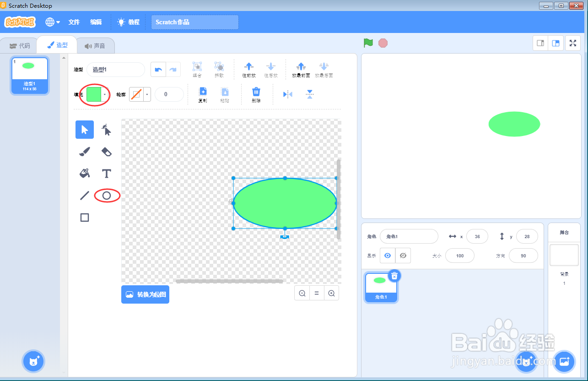Image resolution: width=588 pixels, height=381 pixels.
Task: Send shape to back 放最后面
Action: tap(324, 70)
